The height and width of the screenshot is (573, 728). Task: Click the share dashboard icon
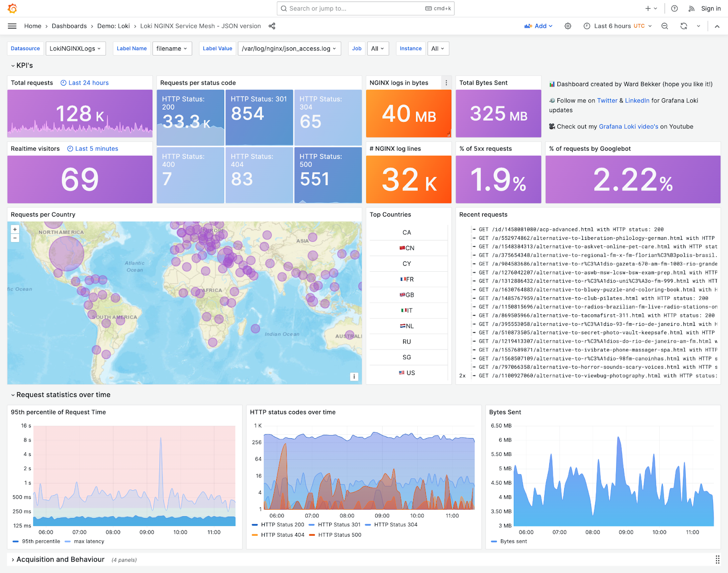[272, 26]
